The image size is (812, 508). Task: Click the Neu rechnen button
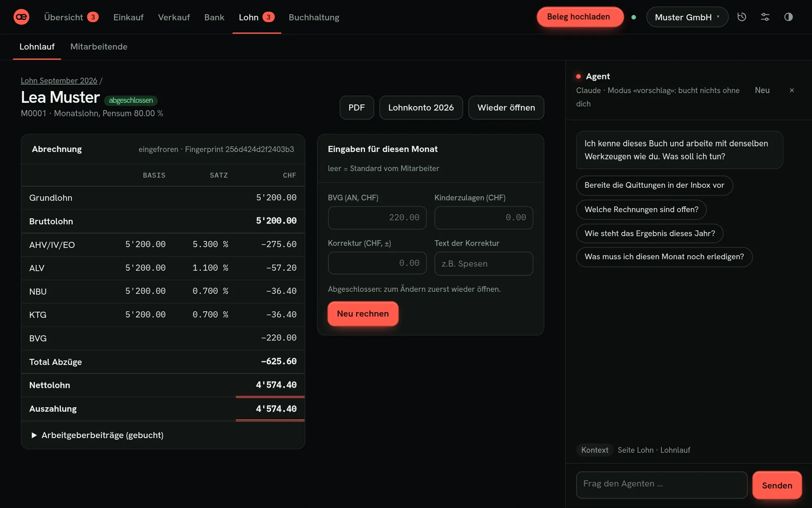[363, 314]
